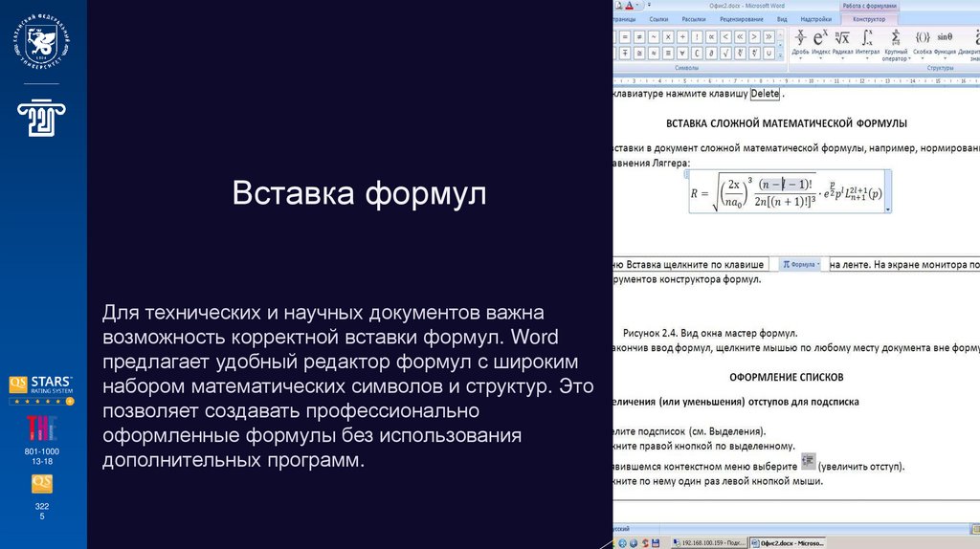Click the language indicator in status bar
This screenshot has height=549, width=980.
[x=621, y=528]
